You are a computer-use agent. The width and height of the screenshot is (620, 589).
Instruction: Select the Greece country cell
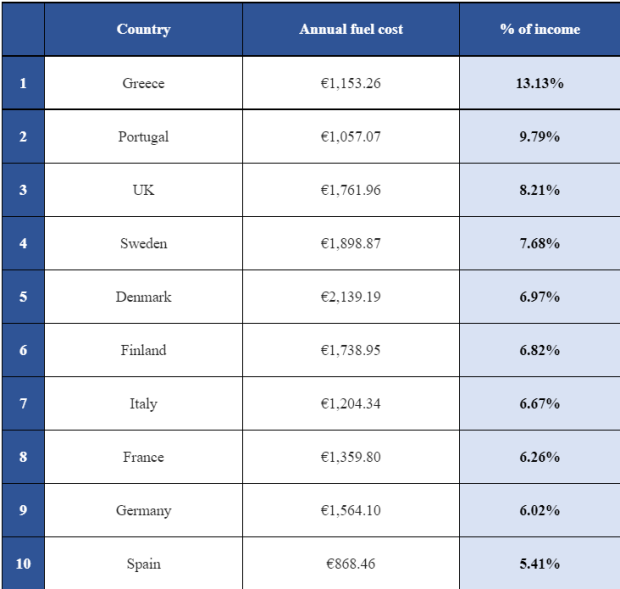coord(143,83)
